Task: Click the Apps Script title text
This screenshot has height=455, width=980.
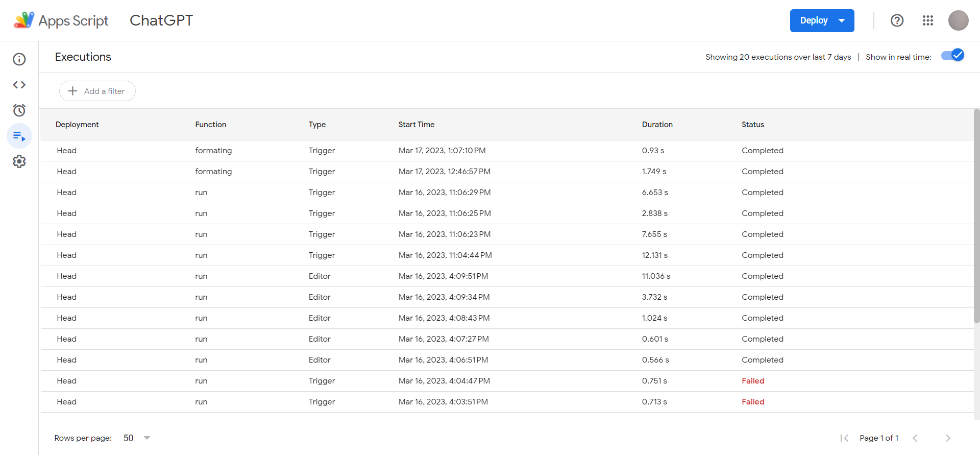Action: pos(73,20)
